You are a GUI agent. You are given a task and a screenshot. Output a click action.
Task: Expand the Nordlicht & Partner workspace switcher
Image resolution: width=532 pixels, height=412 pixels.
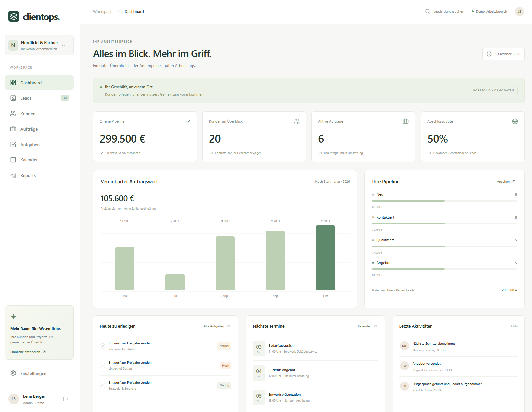click(39, 45)
